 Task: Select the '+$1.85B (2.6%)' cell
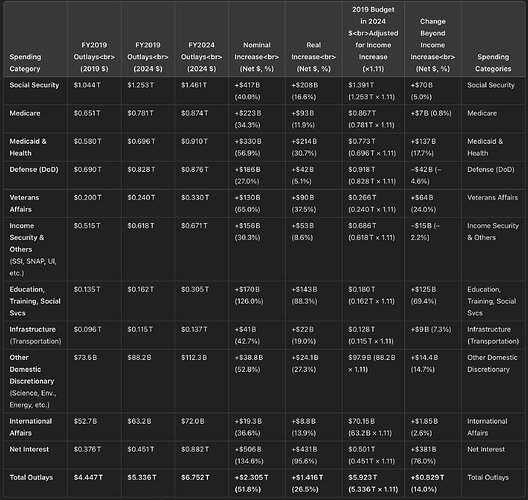(424, 427)
